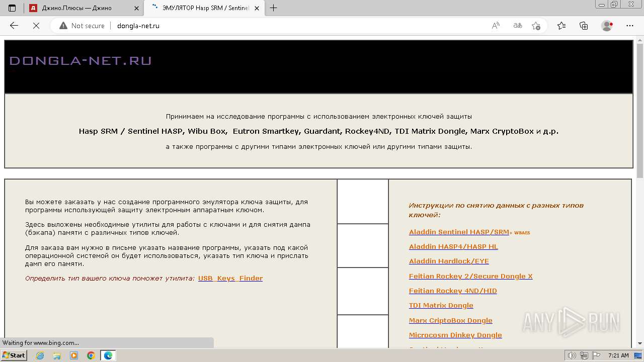Open the network tray icon
Screen dimensions: 644x362
pos(584,355)
